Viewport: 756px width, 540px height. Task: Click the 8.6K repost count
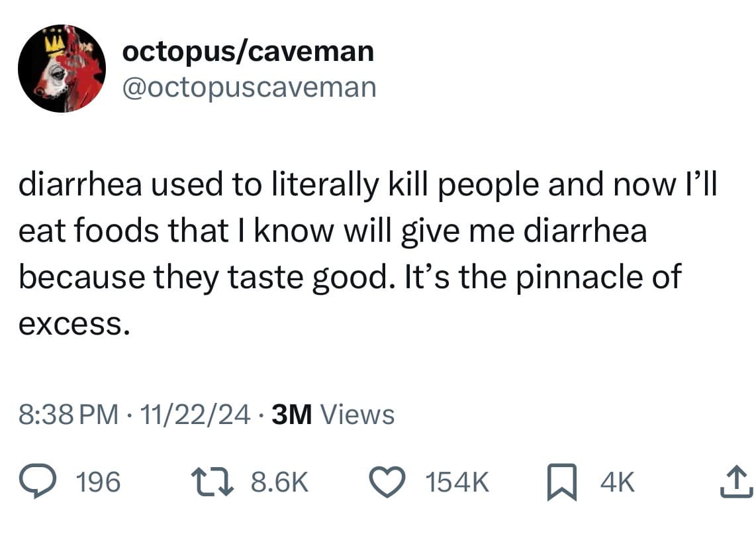point(277,482)
